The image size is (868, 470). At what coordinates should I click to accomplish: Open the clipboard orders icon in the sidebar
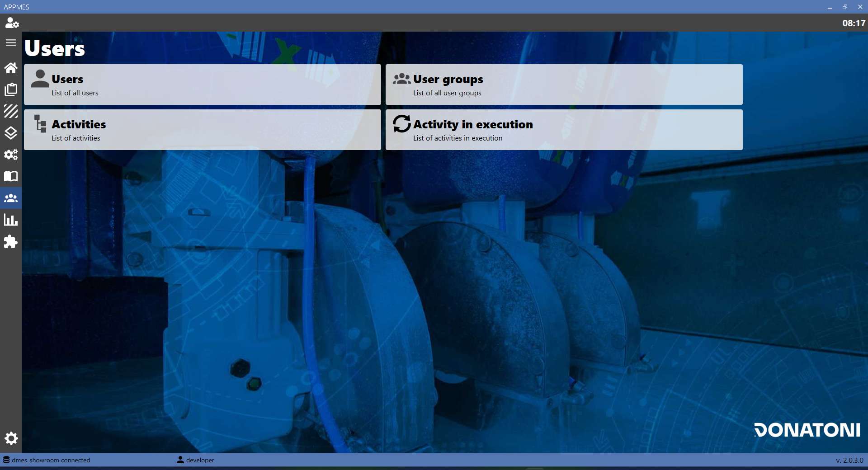pos(11,89)
